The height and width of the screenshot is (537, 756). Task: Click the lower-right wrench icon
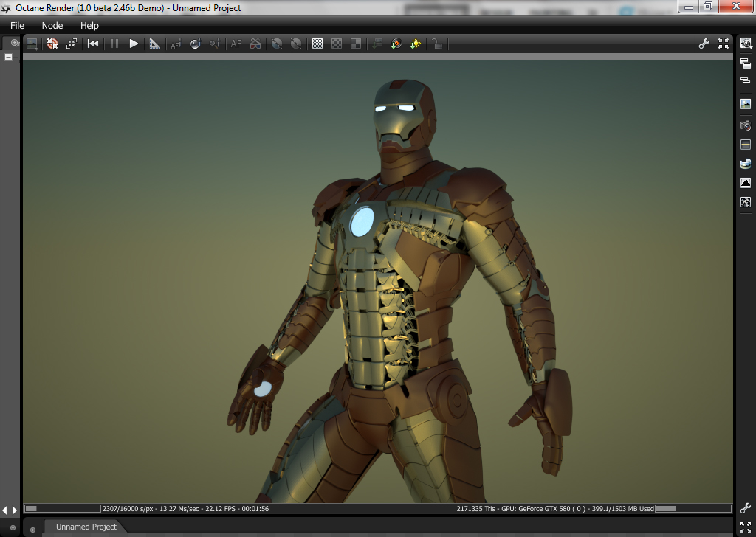click(x=746, y=508)
